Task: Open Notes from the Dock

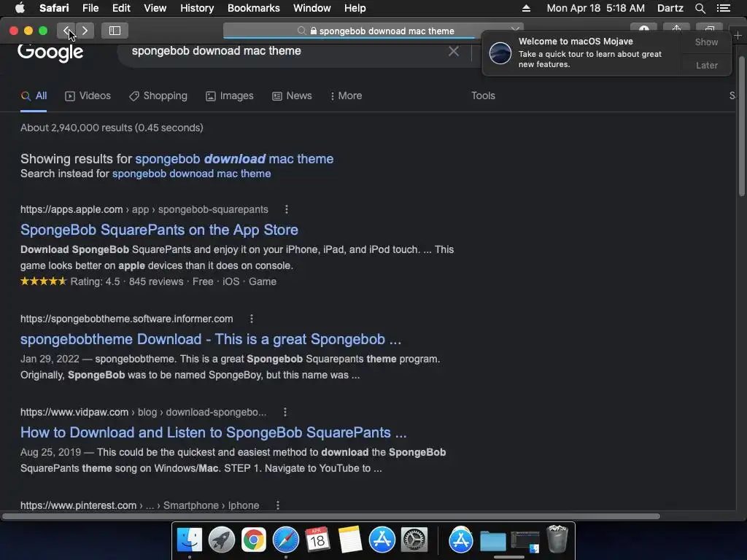Action: 350,540
